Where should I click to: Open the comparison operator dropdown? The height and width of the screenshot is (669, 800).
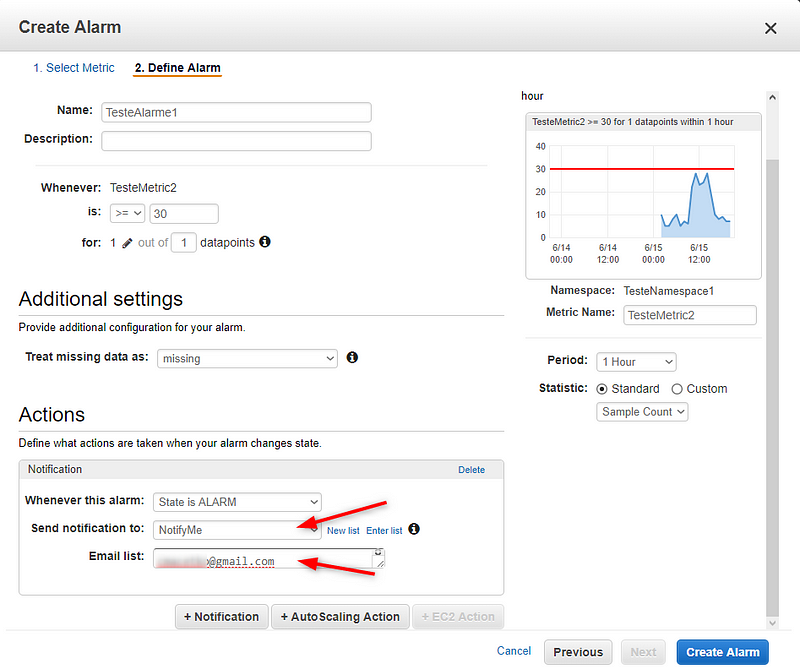coord(128,213)
